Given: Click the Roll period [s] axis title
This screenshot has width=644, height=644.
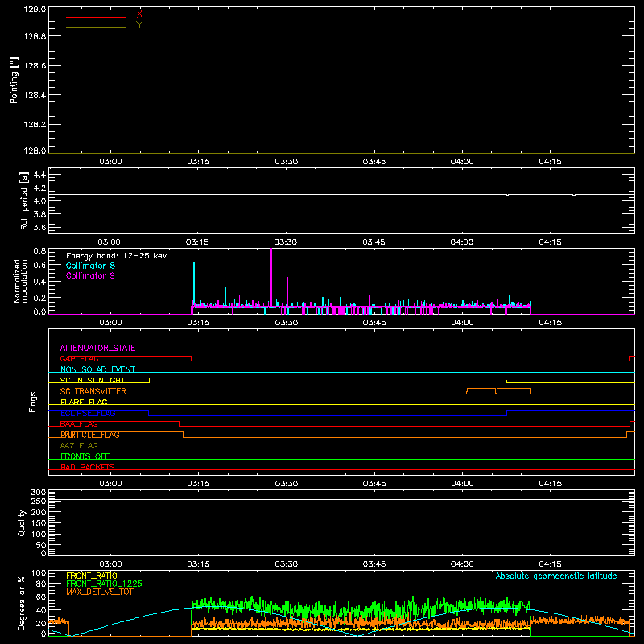Looking at the screenshot, I should point(24,200).
